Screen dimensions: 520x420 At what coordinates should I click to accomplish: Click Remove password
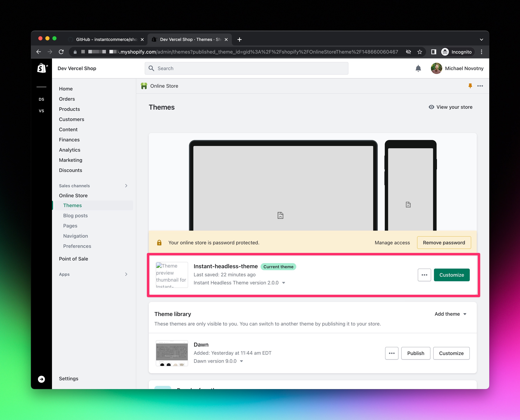pyautogui.click(x=444, y=243)
